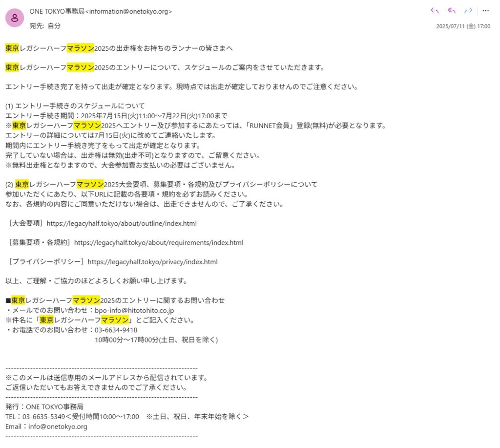Click the line 完了していない場合は、出走権は無効
Viewport: 500px width, 448px height.
[x=133, y=155]
